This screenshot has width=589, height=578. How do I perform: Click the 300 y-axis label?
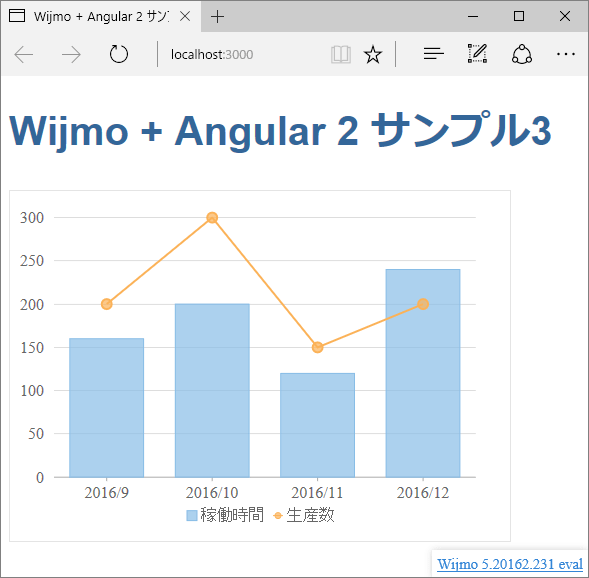(x=32, y=217)
